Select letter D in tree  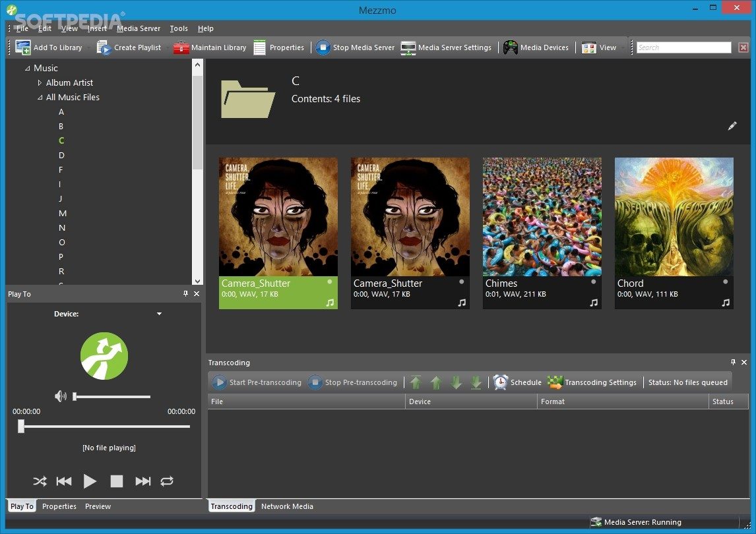click(x=62, y=155)
